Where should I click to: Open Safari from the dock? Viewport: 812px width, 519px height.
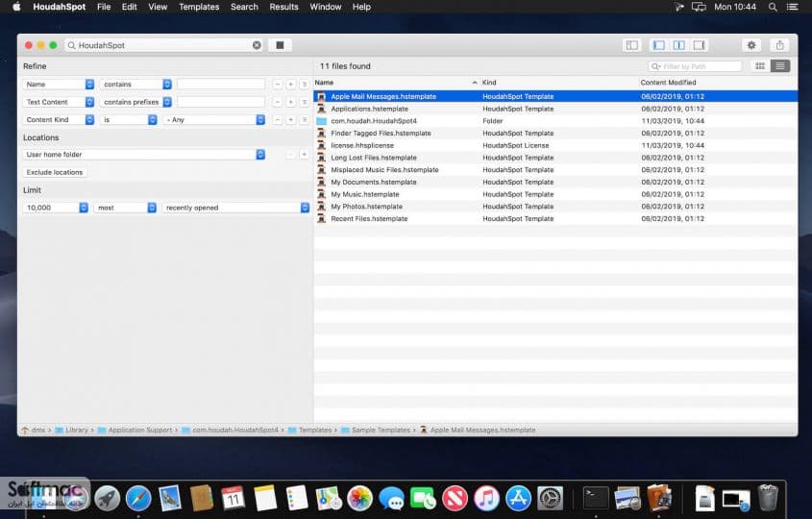(138, 498)
